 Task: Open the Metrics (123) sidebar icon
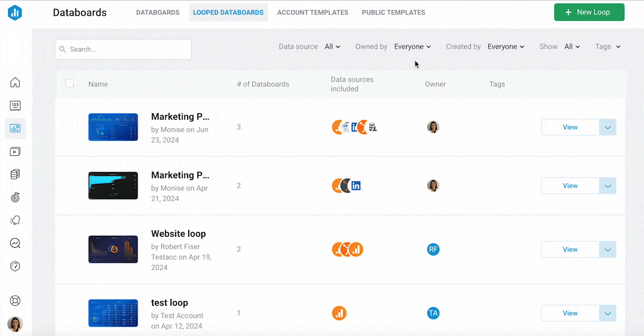tap(15, 106)
